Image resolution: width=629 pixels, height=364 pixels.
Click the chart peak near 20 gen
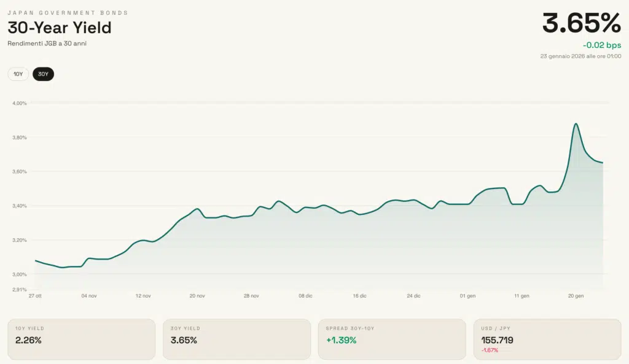click(x=576, y=124)
